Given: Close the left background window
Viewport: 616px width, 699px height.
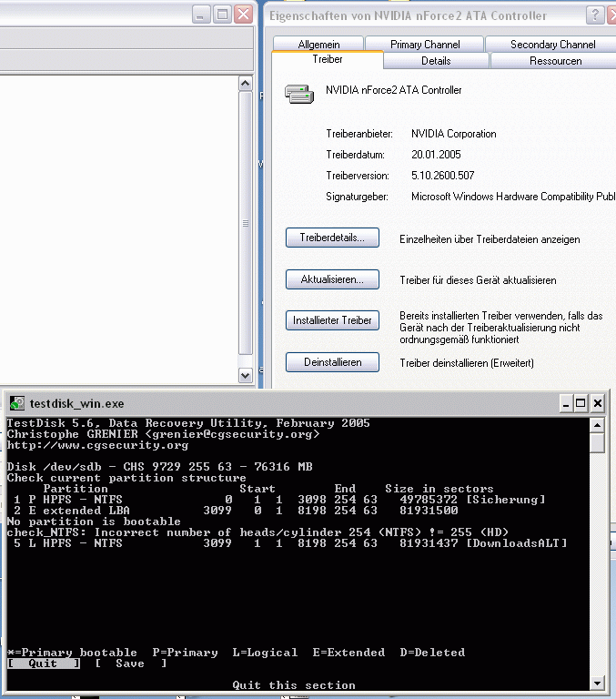Looking at the screenshot, I should point(244,15).
